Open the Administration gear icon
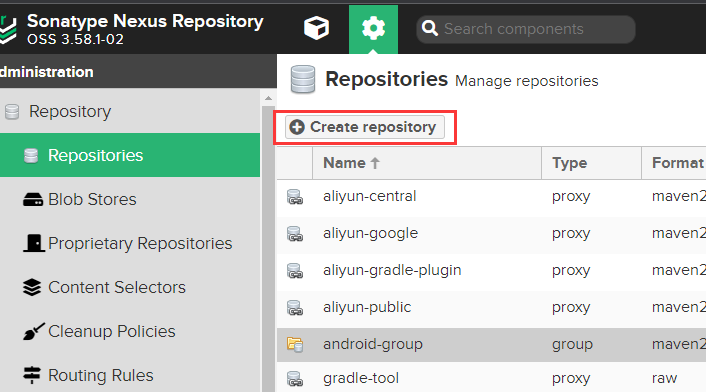 pos(373,28)
